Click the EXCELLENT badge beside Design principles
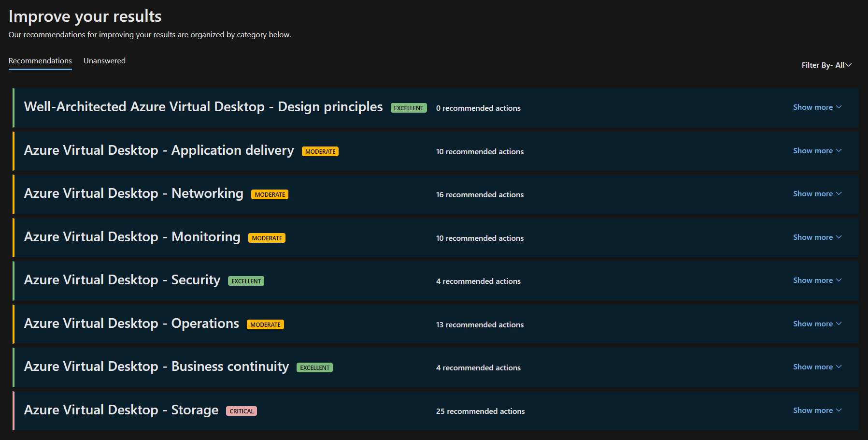Image resolution: width=868 pixels, height=440 pixels. click(x=408, y=108)
